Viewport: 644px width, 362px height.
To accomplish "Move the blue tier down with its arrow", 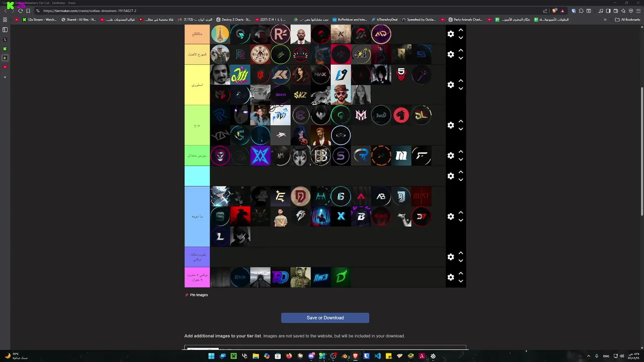I will 460,220.
